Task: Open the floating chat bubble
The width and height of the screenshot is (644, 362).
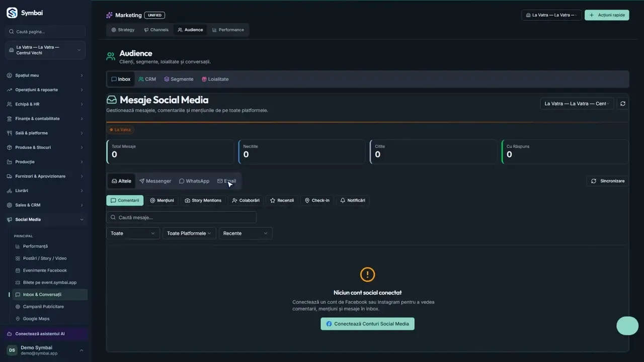Action: tap(627, 326)
